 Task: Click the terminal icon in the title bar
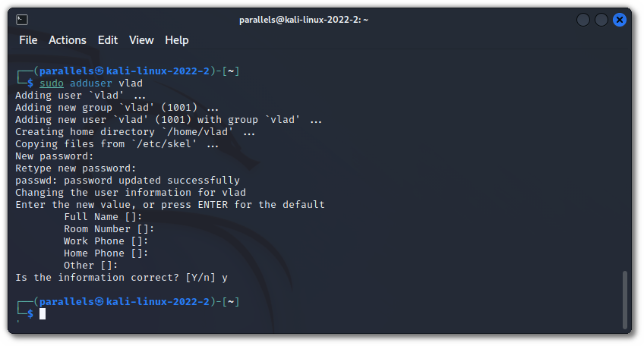[x=22, y=19]
